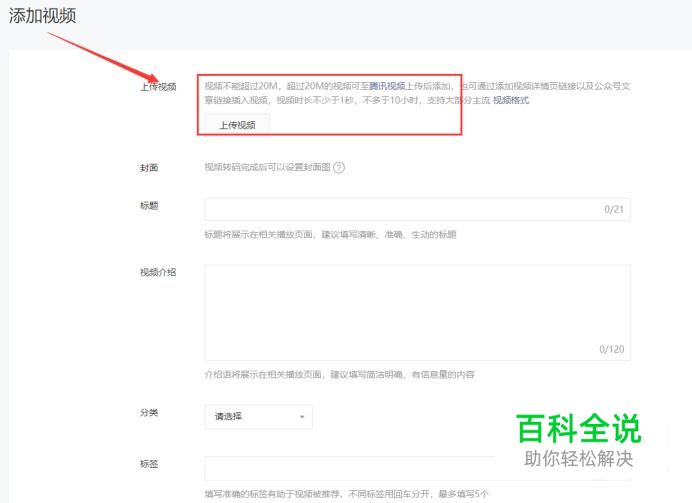Viewport: 692px width, 503px height.
Task: Click the 标题 label
Action: [149, 206]
